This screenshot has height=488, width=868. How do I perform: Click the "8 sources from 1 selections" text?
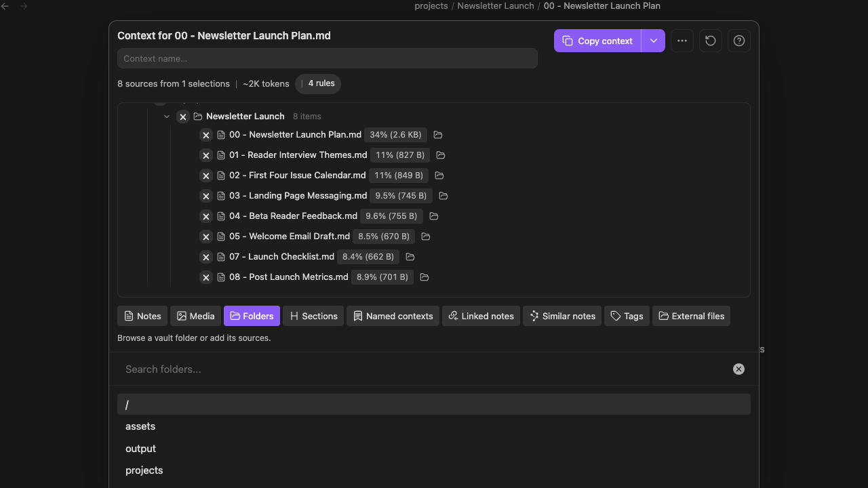174,84
